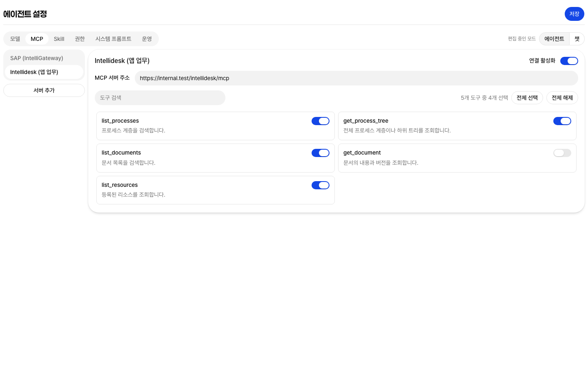This screenshot has width=588, height=368.
Task: Click the 서버 추가 button
Action: coord(44,90)
